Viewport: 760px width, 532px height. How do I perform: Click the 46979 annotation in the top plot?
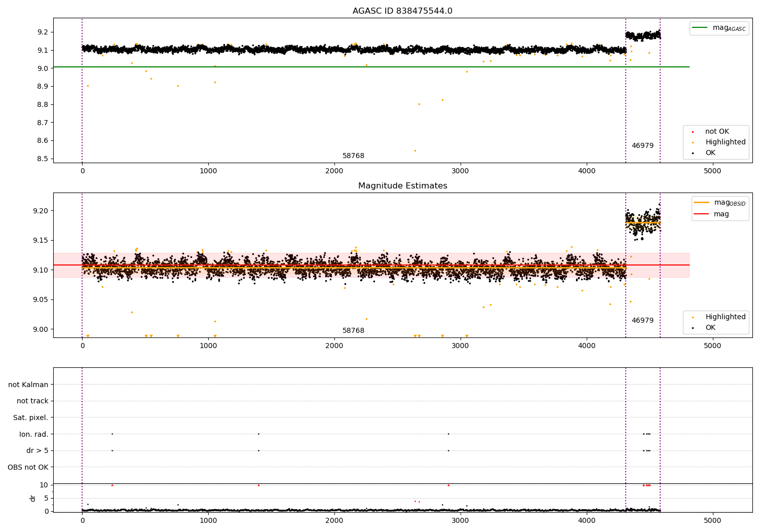642,146
